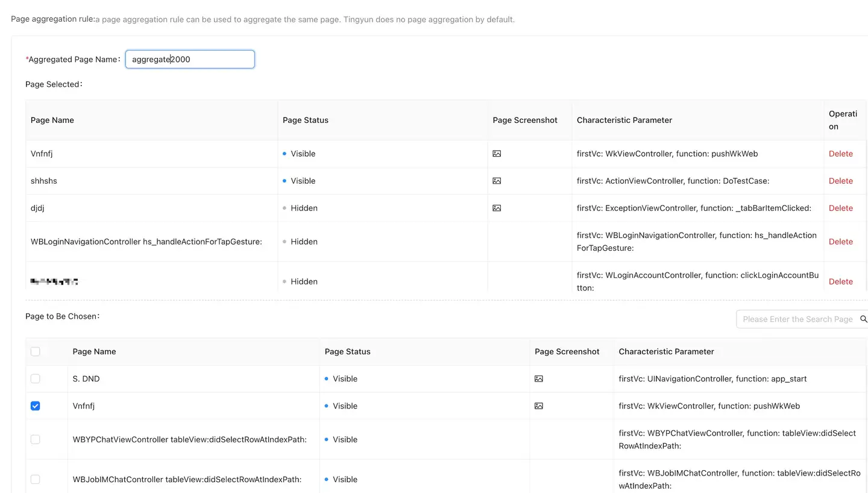Click the screenshot icon in the S. DND row
Viewport: 868px width, 493px height.
pyautogui.click(x=539, y=379)
